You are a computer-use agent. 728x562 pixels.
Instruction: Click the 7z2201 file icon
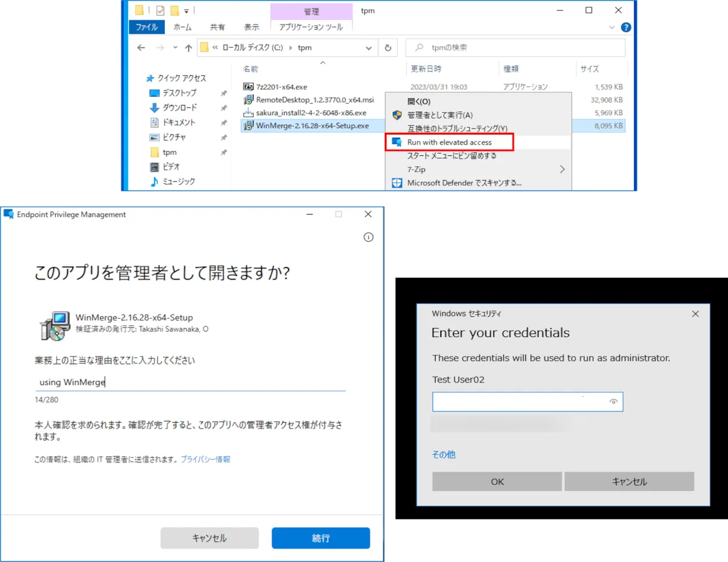point(248,87)
